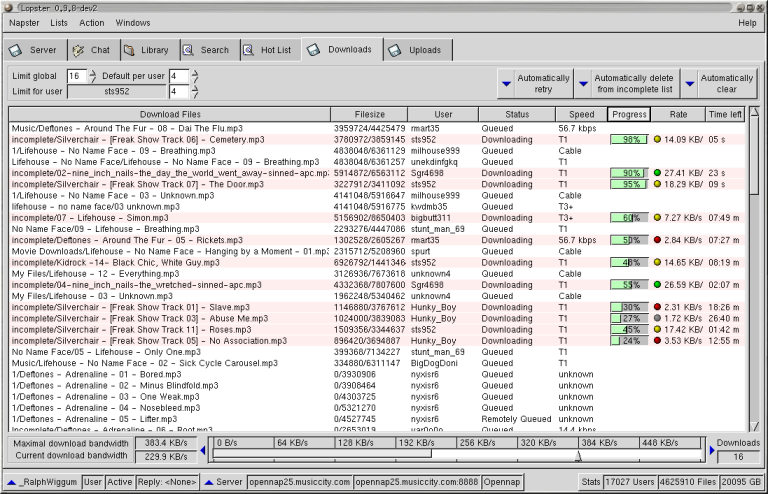
Task: Switch to the Chat tab
Action: coord(92,50)
